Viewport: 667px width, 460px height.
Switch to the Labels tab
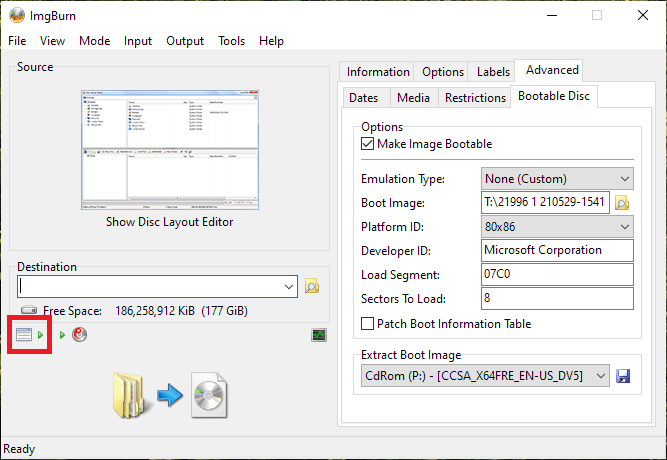[493, 72]
